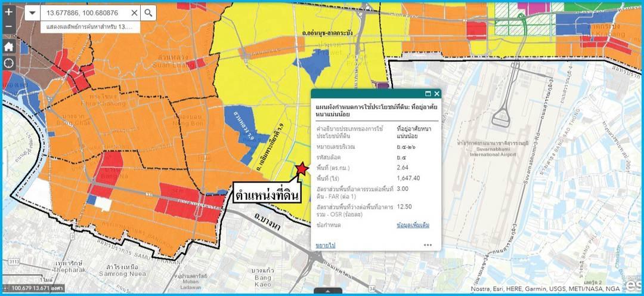Expand the attribute table bottom arrow
This screenshot has height=296, width=644.
(x=328, y=291)
